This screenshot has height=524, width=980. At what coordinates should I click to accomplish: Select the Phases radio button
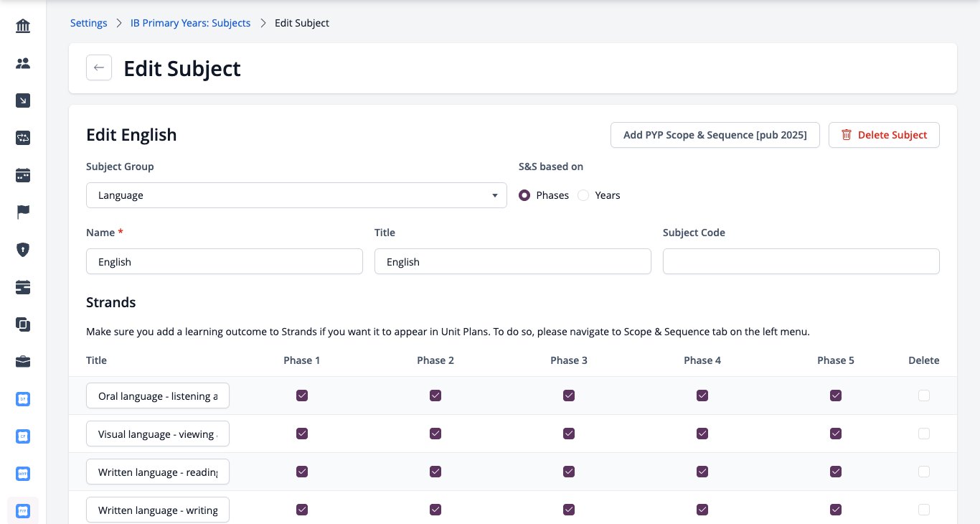tap(524, 195)
